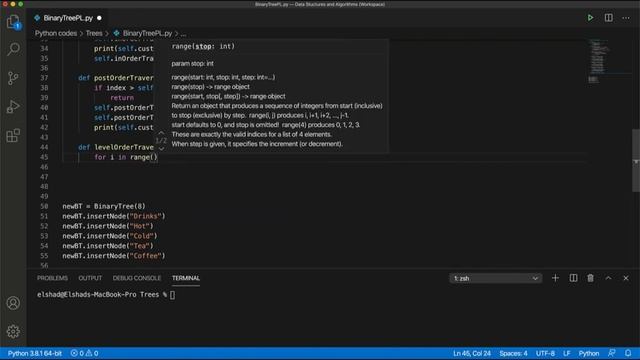The height and width of the screenshot is (360, 640).
Task: Select Python 3.8.1 64-bit interpreter
Action: click(34, 353)
